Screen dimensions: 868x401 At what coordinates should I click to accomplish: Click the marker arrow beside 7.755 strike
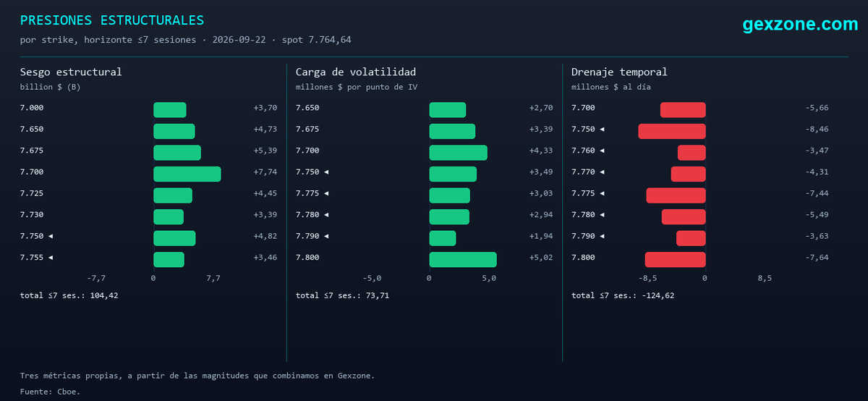51,258
